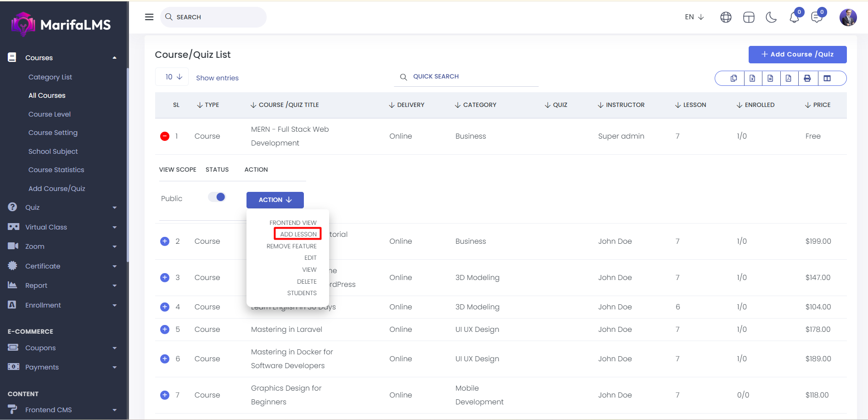Image resolution: width=868 pixels, height=420 pixels.
Task: Open the EN language dropdown
Action: pyautogui.click(x=694, y=17)
